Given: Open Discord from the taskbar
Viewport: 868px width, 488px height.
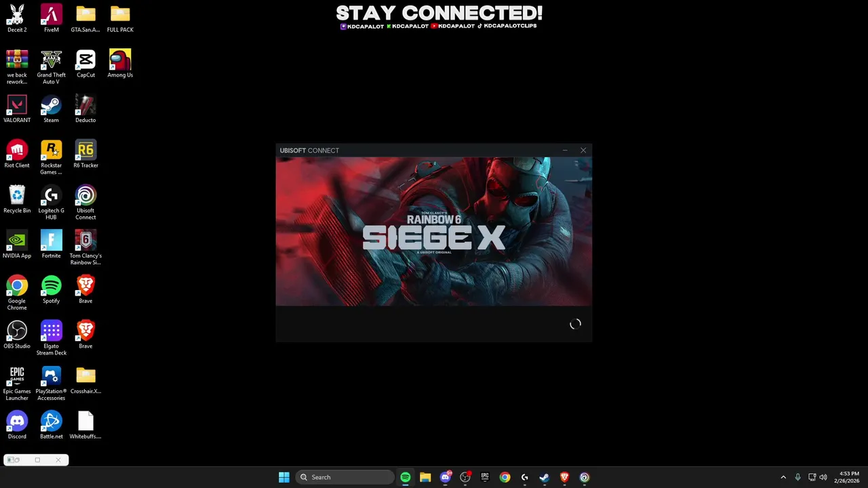Looking at the screenshot, I should pyautogui.click(x=446, y=477).
